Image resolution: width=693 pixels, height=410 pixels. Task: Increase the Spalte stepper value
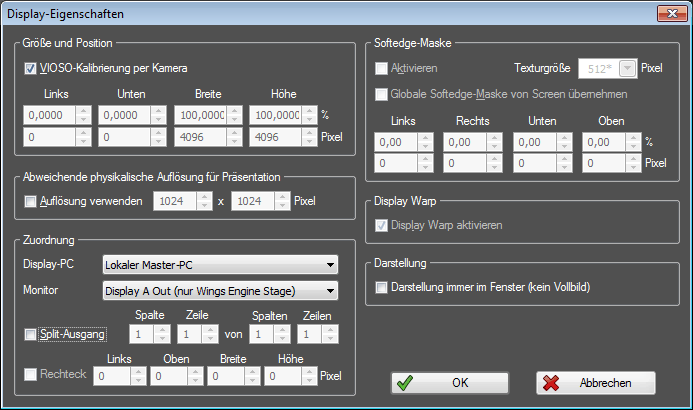click(162, 330)
